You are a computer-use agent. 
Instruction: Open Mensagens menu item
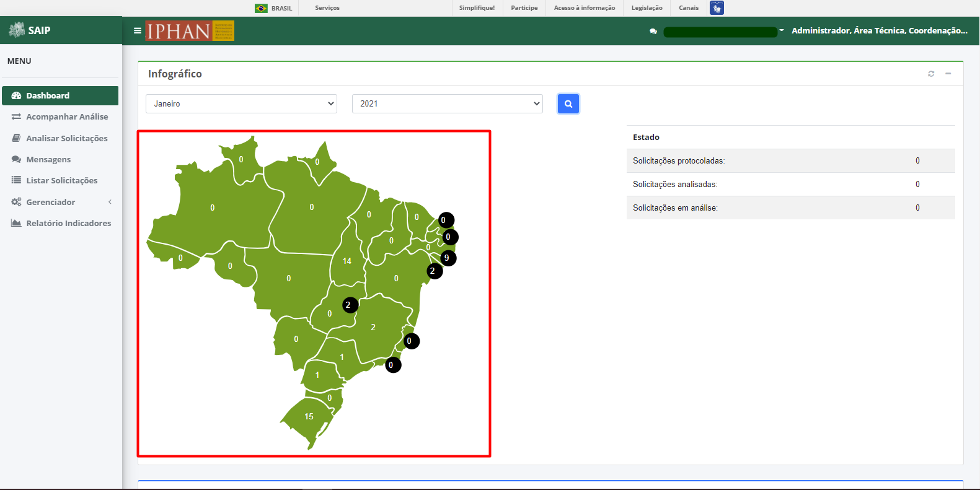pyautogui.click(x=60, y=159)
